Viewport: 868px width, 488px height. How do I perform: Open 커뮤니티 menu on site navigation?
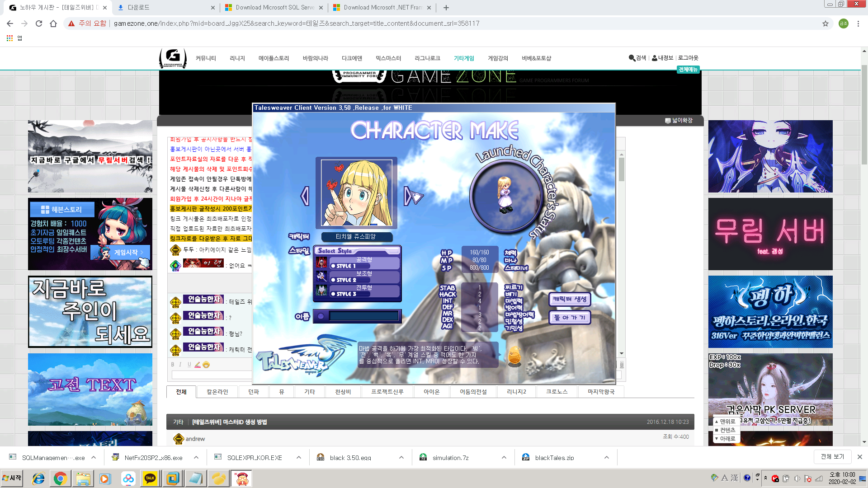[206, 58]
